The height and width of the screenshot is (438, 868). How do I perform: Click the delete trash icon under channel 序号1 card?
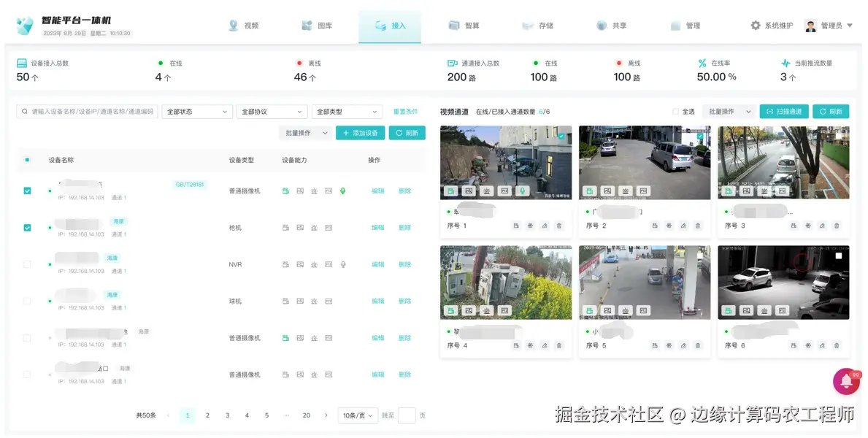click(x=557, y=226)
